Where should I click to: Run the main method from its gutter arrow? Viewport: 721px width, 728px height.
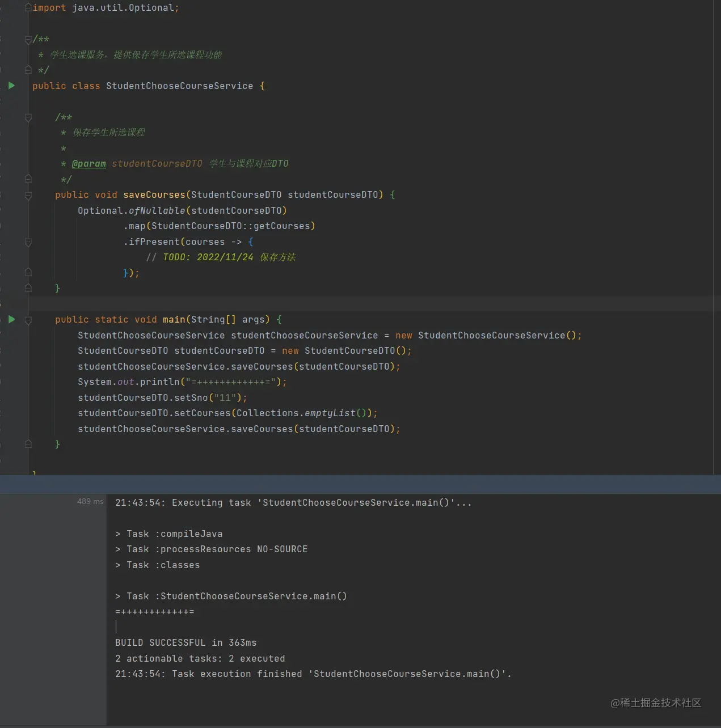tap(11, 319)
